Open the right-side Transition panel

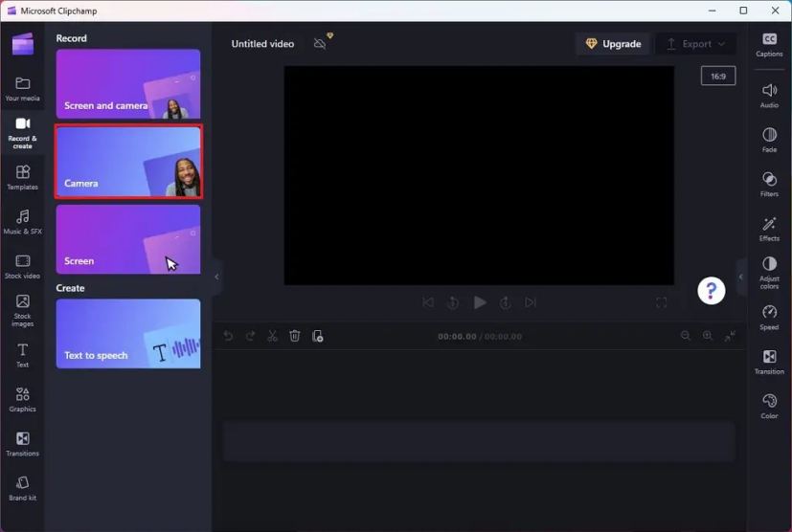point(769,362)
